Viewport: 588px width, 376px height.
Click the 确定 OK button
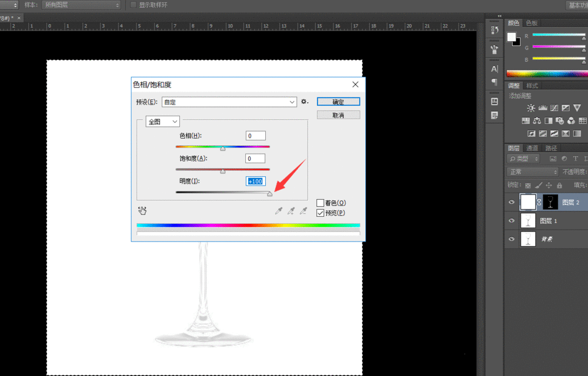pos(338,101)
